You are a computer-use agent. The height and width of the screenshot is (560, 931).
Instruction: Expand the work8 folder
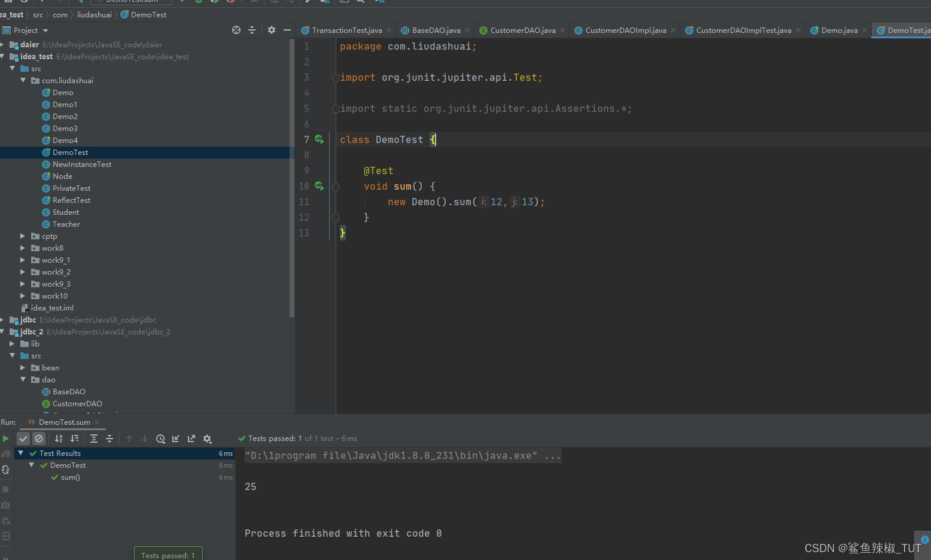coord(23,248)
